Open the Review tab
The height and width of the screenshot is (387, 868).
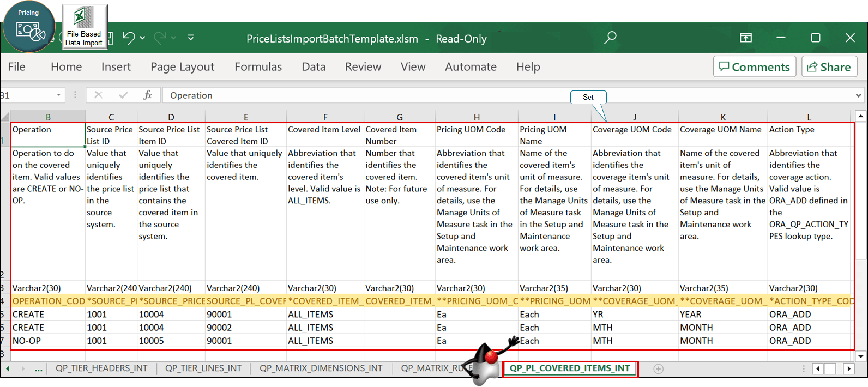(363, 66)
